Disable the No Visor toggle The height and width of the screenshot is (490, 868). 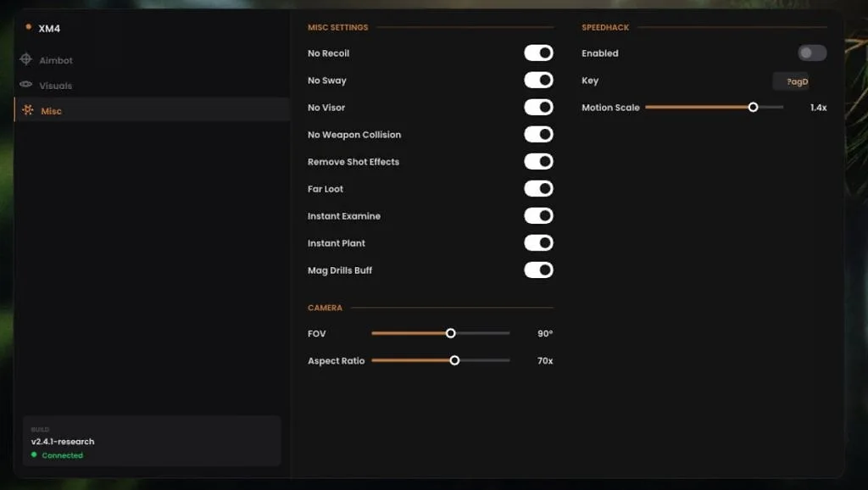coord(538,108)
